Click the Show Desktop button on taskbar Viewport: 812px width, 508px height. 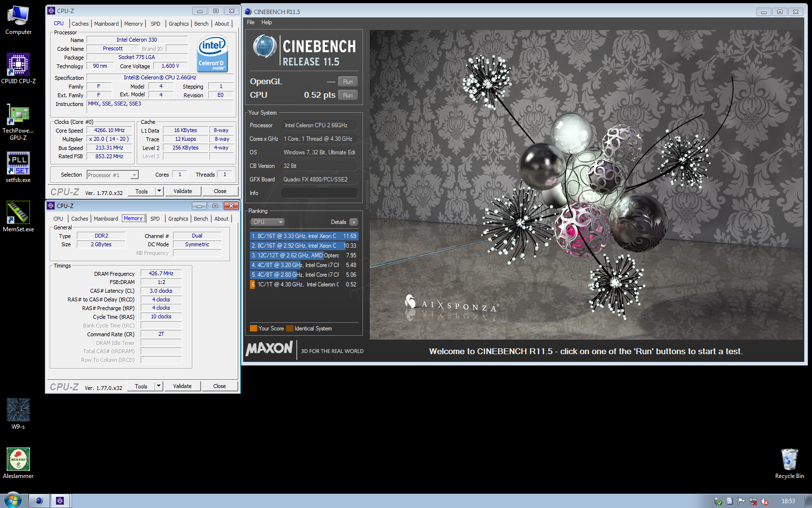pyautogui.click(x=808, y=501)
